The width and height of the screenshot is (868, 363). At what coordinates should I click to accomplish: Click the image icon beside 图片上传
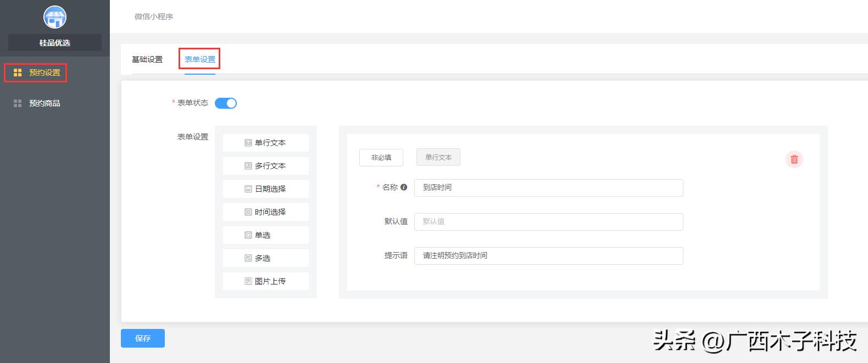pos(248,281)
